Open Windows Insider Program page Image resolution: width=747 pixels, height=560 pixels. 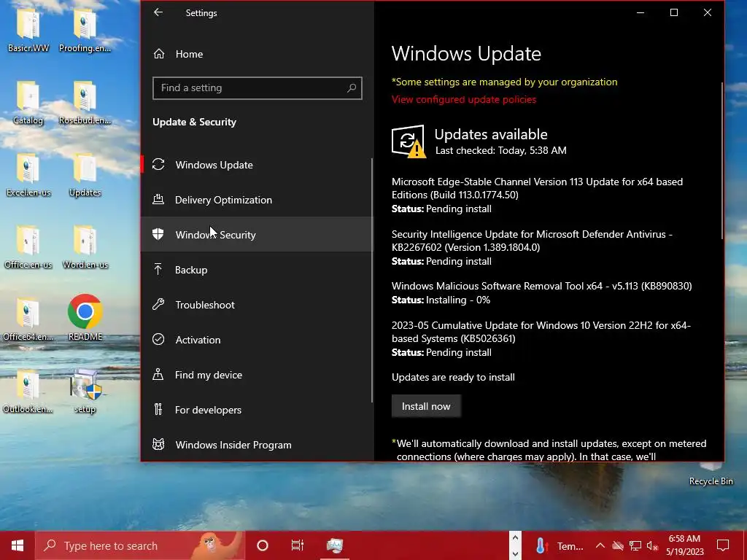tap(258, 445)
